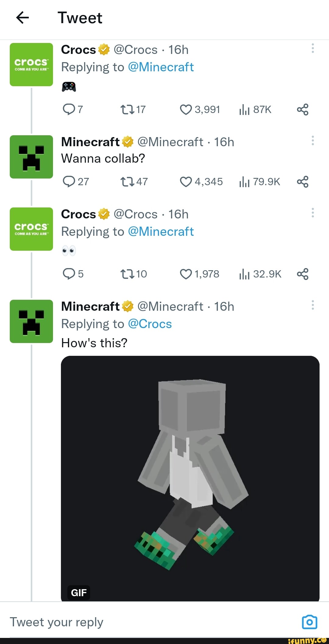
Task: Click the reply icon showing 5 on Crocs' tweet
Action: point(68,274)
